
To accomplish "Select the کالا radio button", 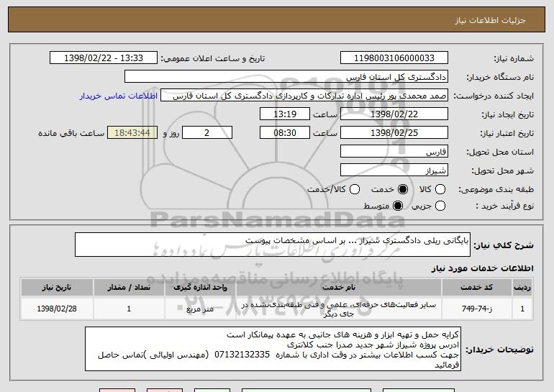I will [440, 189].
